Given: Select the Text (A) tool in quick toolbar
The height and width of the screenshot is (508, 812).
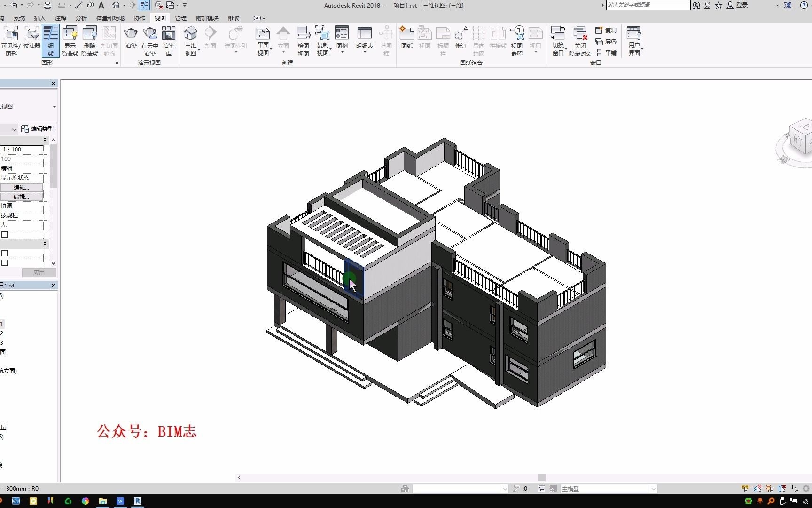Looking at the screenshot, I should pyautogui.click(x=101, y=5).
